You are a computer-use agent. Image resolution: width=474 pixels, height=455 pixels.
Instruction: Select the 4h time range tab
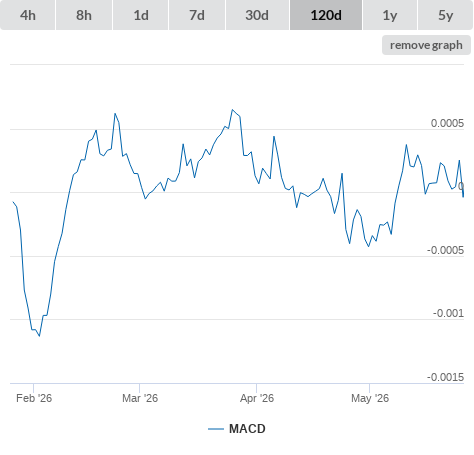click(28, 15)
